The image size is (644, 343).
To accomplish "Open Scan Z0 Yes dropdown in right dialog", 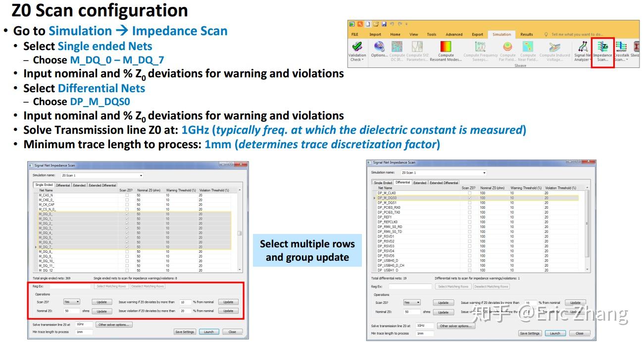I will click(x=412, y=302).
